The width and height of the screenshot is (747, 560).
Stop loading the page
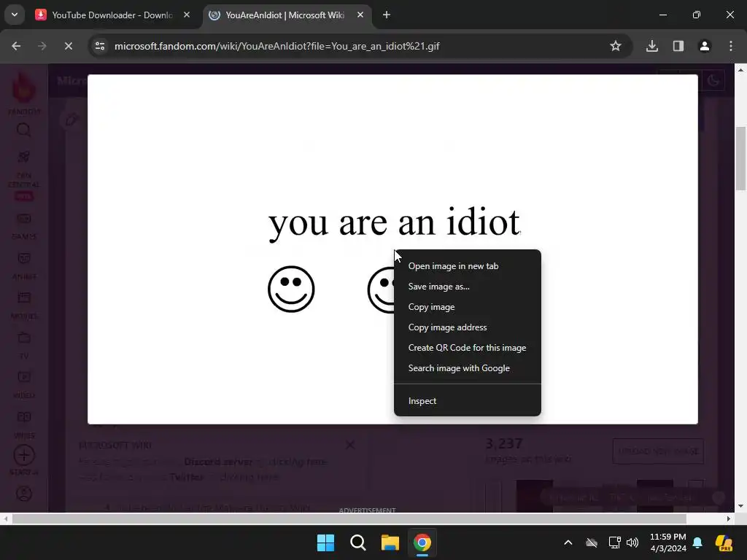point(69,46)
